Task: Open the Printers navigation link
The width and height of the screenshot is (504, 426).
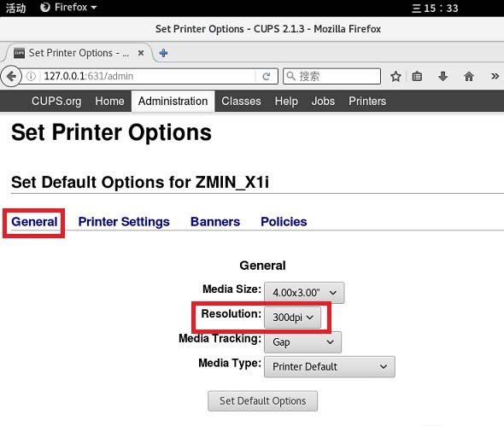Action: click(367, 102)
